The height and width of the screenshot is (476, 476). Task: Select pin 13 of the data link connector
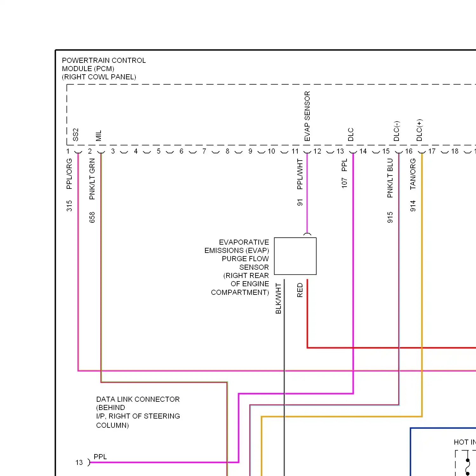(x=79, y=463)
